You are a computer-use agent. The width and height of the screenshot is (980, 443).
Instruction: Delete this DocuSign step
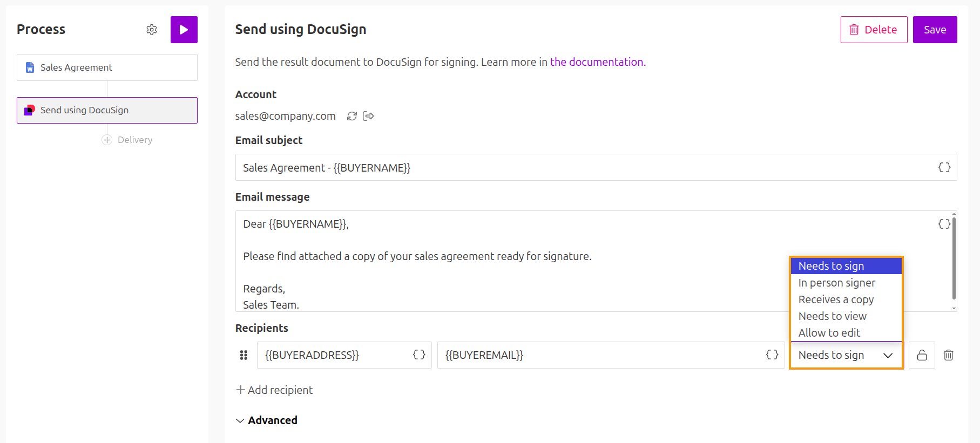(x=874, y=30)
